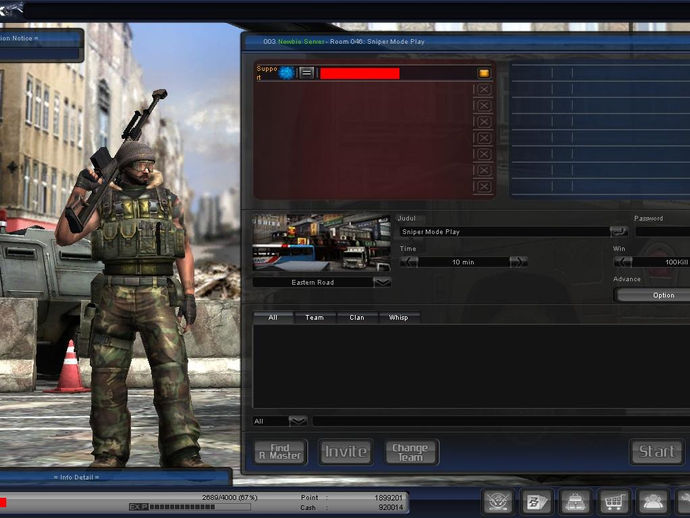Close the third red team slot with X
This screenshot has width=690, height=518.
[x=484, y=106]
